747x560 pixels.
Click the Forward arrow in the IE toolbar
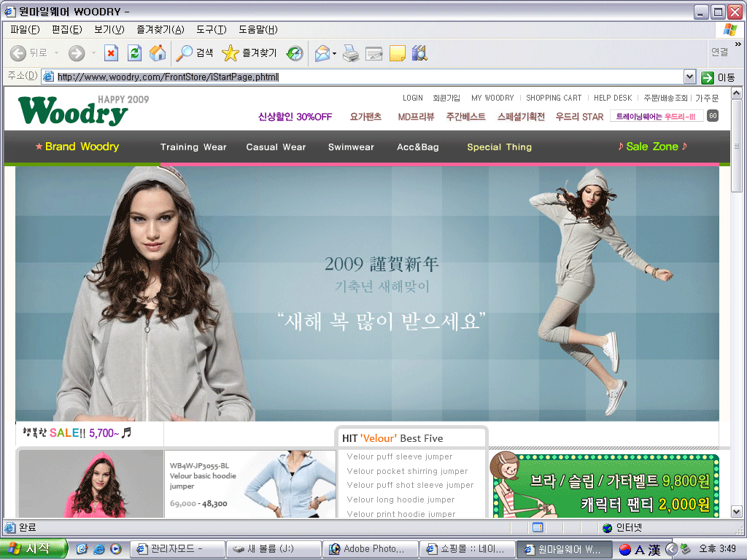[x=76, y=52]
